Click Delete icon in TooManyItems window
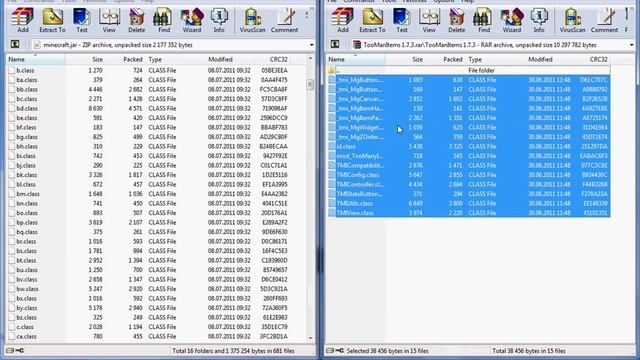The image size is (640, 360). pyautogui.click(x=456, y=20)
